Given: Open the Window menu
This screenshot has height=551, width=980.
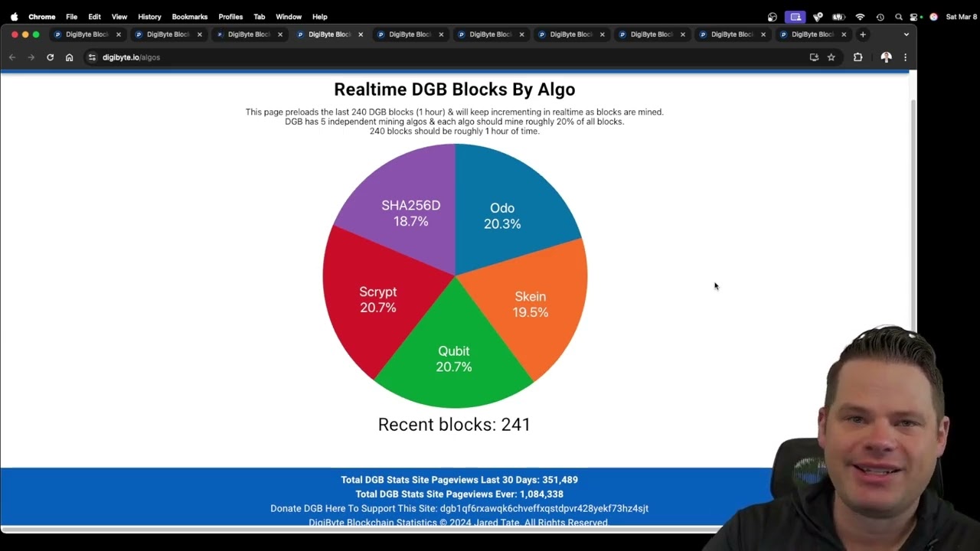Looking at the screenshot, I should pyautogui.click(x=289, y=17).
